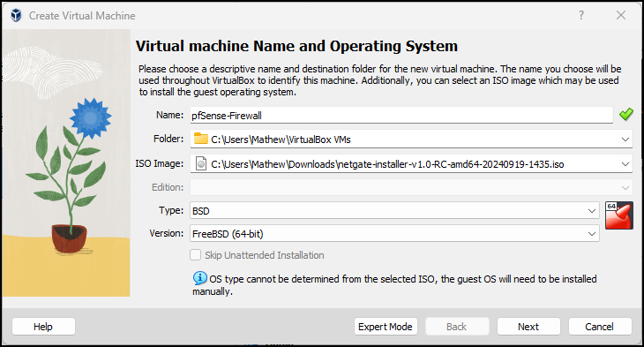Close the Create Virtual Machine dialog

coord(621,15)
